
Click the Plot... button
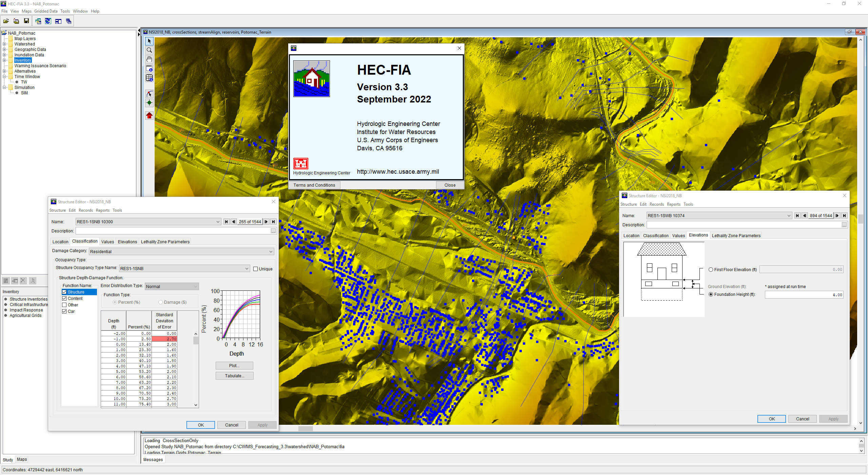[x=234, y=365]
